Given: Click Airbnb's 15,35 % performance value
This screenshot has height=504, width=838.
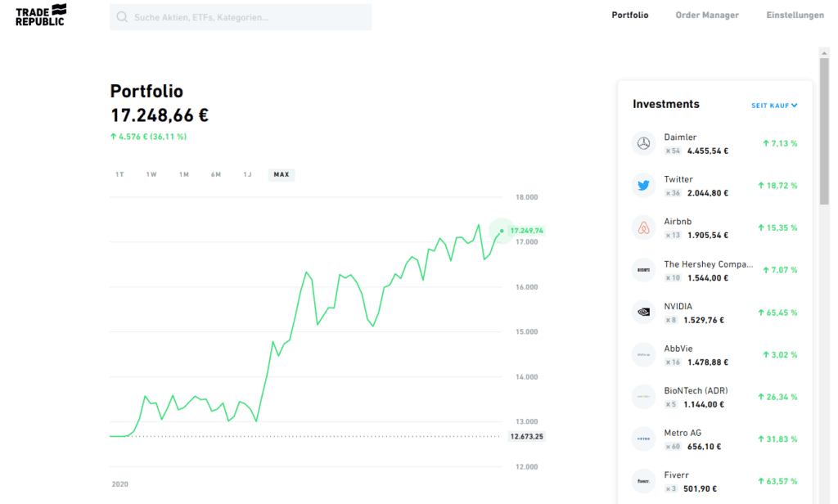Looking at the screenshot, I should click(777, 228).
